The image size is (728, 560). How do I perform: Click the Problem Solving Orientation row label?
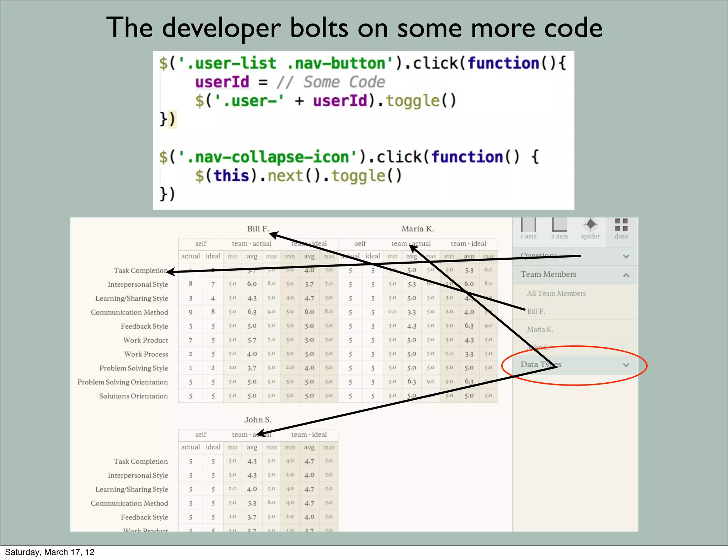tap(123, 382)
